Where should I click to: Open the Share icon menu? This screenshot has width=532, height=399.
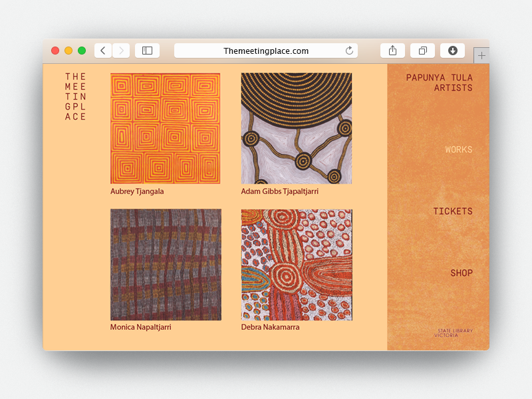click(392, 51)
